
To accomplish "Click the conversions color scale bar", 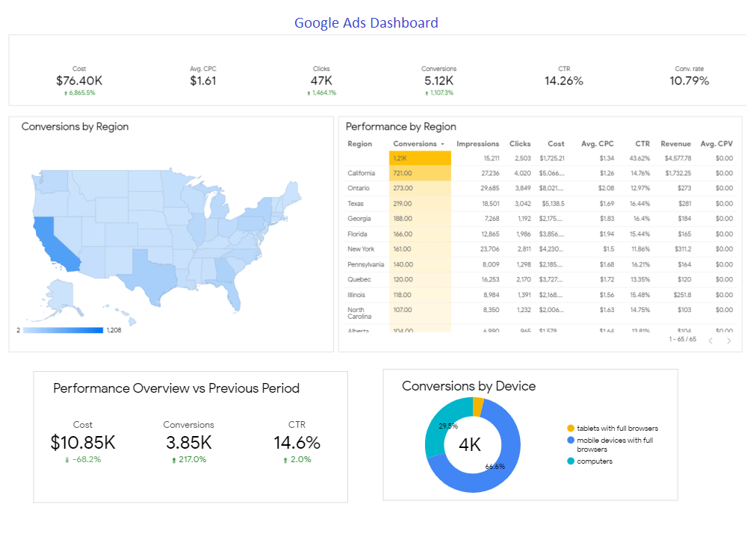I will click(63, 330).
